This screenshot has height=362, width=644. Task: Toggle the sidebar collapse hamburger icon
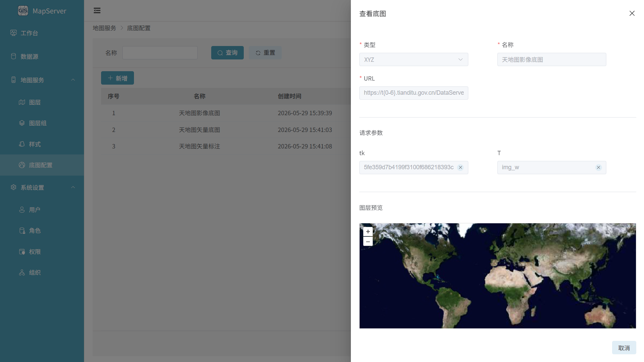point(97,10)
